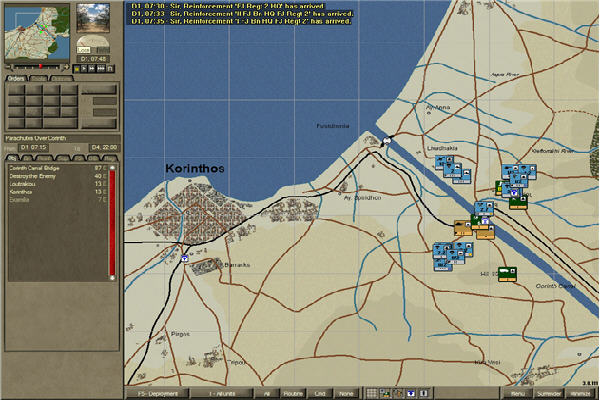This screenshot has height=400, width=600.
Task: Select the All filter button
Action: coord(267,393)
